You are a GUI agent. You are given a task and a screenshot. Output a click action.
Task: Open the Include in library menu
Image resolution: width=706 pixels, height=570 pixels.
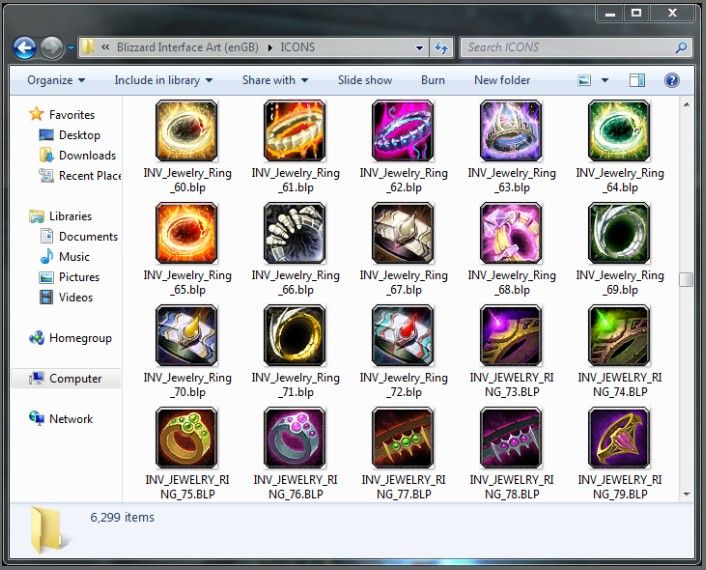tap(163, 80)
